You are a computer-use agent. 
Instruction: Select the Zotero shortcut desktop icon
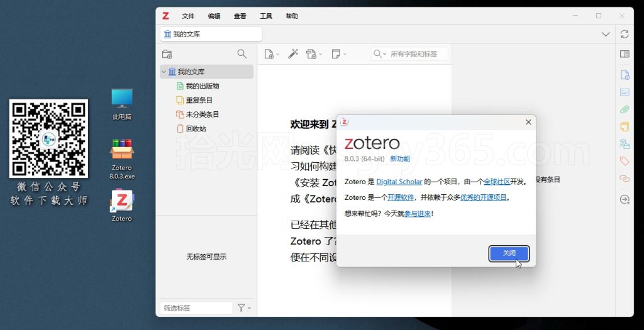coord(122,205)
